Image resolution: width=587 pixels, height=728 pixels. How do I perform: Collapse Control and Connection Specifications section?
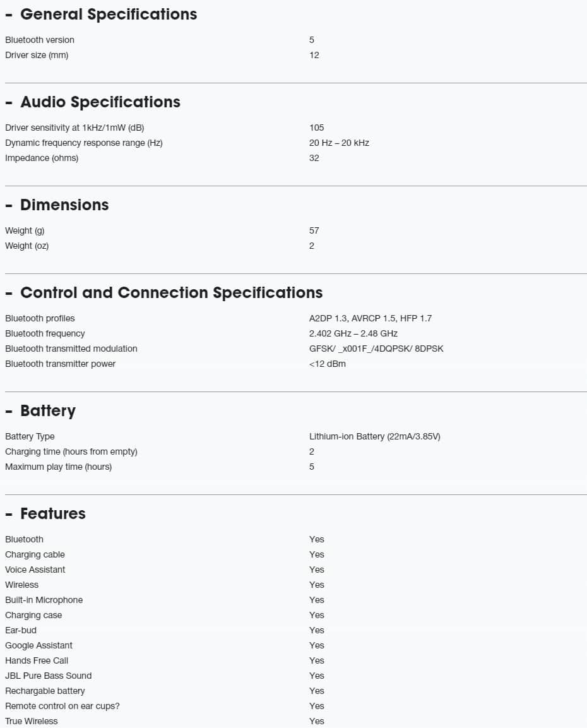point(164,293)
